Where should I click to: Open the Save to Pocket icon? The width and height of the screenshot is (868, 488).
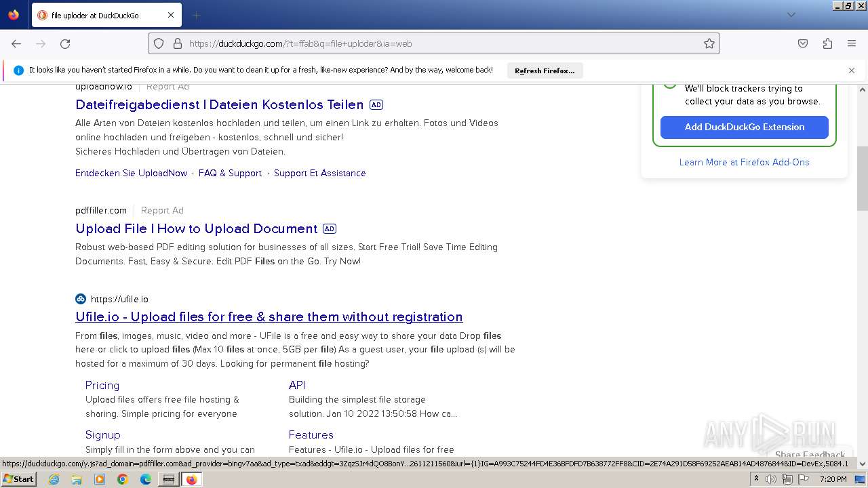pyautogui.click(x=803, y=43)
